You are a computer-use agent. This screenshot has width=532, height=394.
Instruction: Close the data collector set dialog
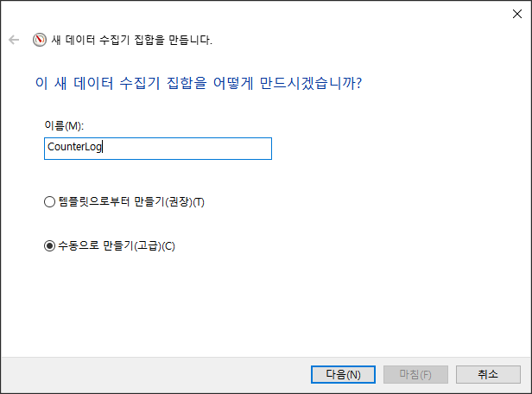click(x=517, y=14)
